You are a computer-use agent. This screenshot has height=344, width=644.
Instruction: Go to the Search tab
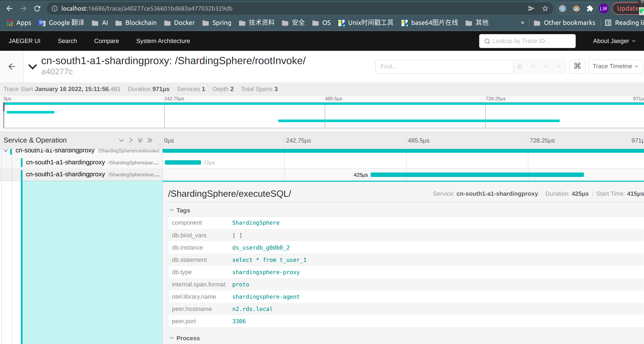coord(68,41)
